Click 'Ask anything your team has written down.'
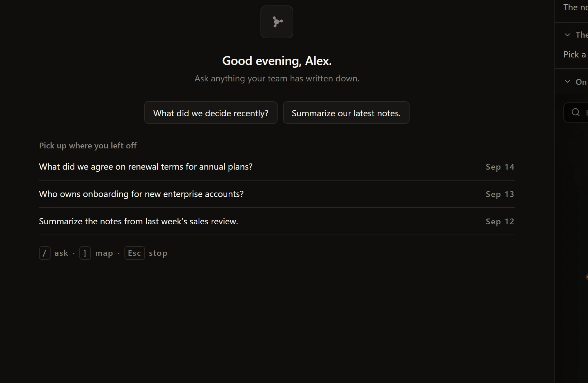Viewport: 588px width, 383px height. [x=277, y=79]
